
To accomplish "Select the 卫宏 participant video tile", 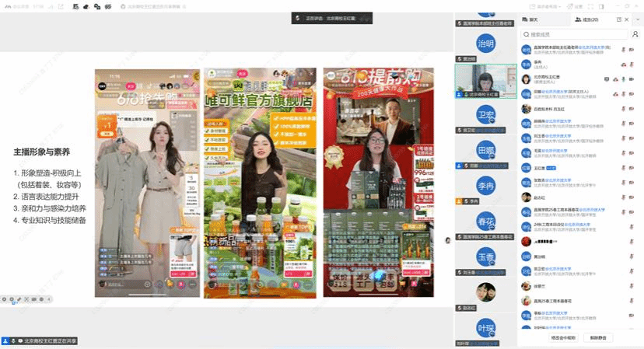I will click(x=485, y=117).
